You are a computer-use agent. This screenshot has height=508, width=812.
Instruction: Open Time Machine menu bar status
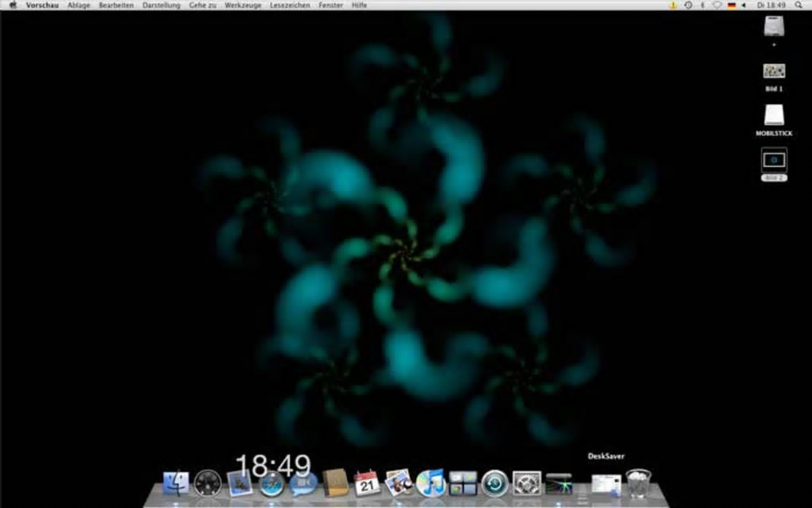point(688,6)
